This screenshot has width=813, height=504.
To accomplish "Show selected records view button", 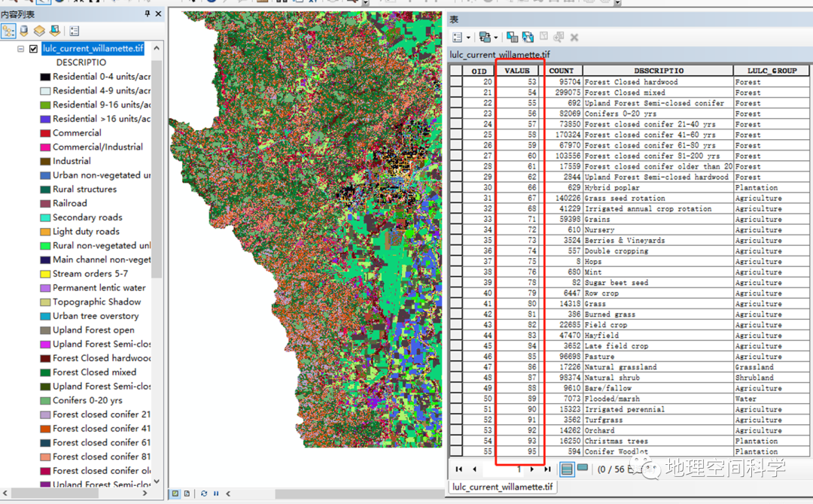I will pyautogui.click(x=583, y=468).
